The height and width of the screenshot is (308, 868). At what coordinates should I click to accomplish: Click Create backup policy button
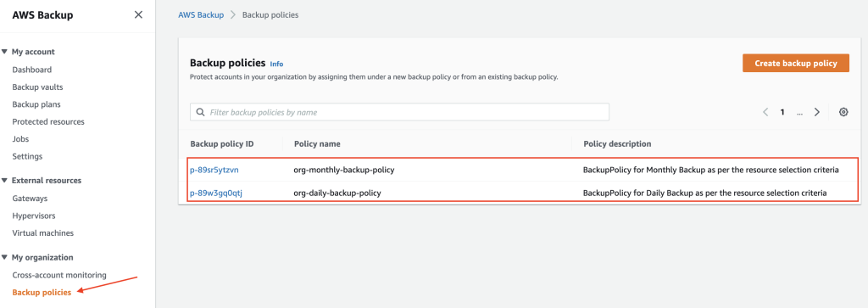795,63
